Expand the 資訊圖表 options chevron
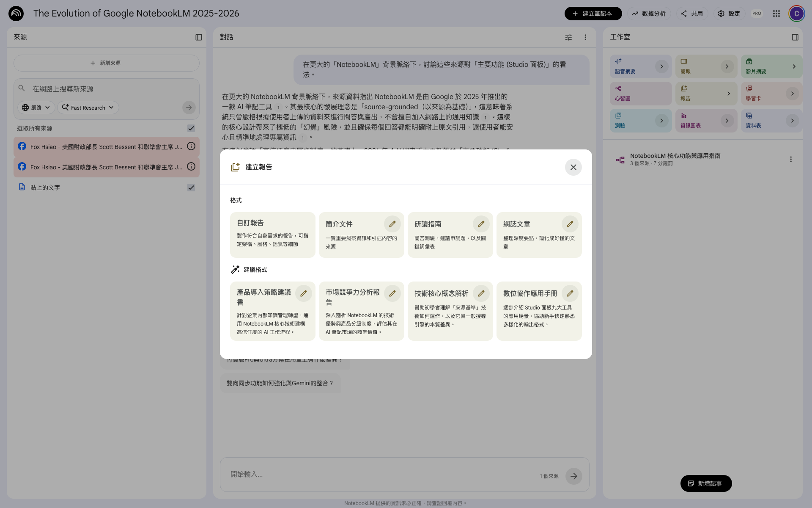This screenshot has height=508, width=812. (x=727, y=121)
